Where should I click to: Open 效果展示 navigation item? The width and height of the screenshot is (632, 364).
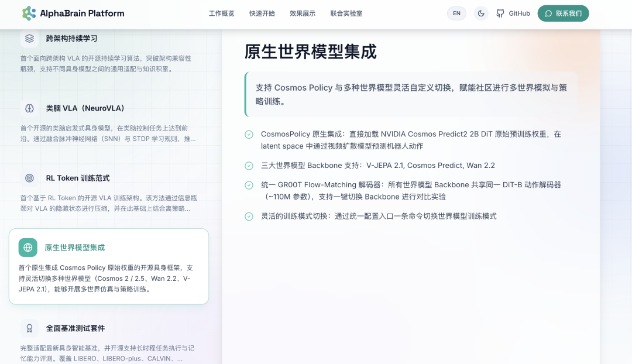pos(302,13)
